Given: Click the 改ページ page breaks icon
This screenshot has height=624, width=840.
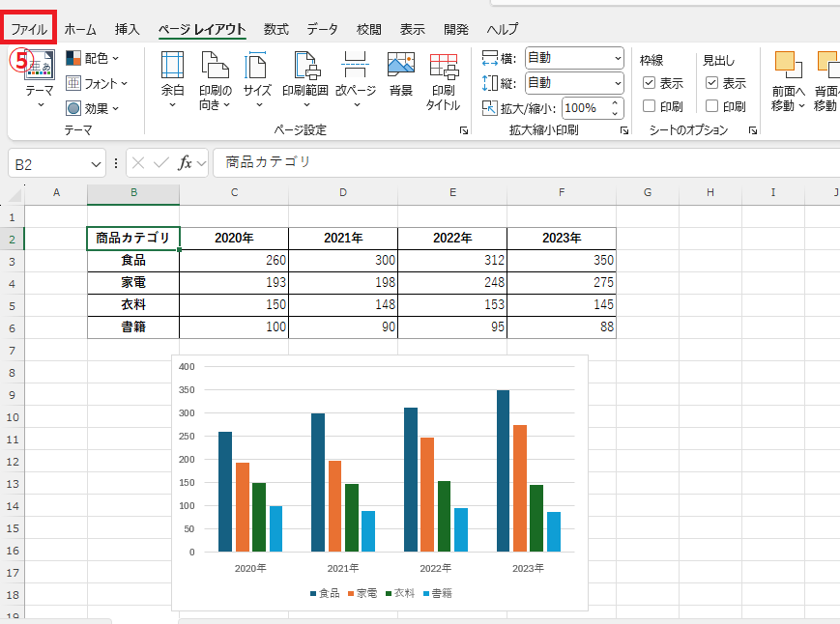Looking at the screenshot, I should [x=355, y=66].
